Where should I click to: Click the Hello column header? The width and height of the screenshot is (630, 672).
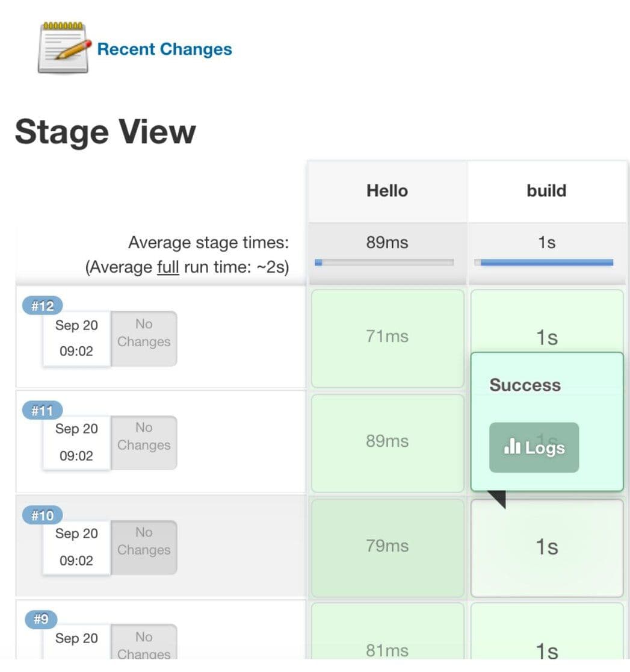tap(387, 190)
